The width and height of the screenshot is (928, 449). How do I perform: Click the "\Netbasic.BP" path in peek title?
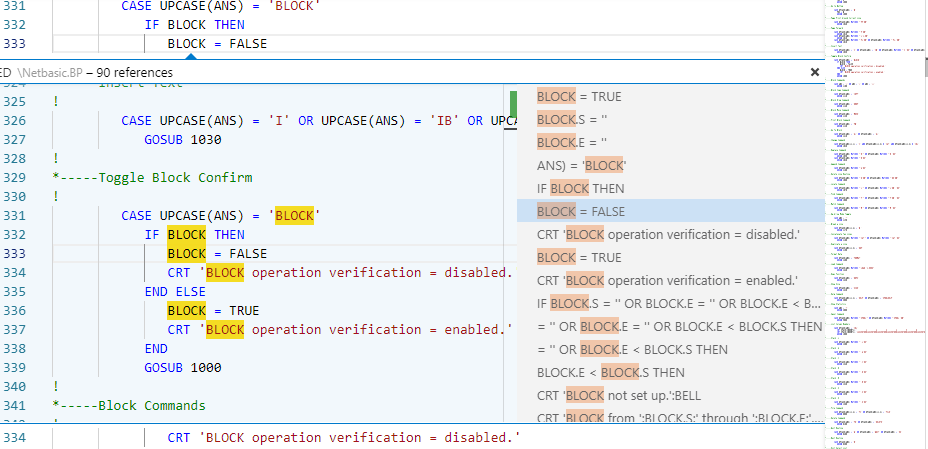49,73
